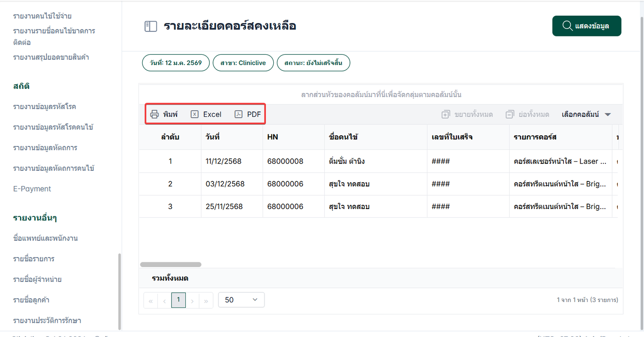This screenshot has height=337, width=644.
Task: Sort by the ชื่อคนไข้ column header
Action: (x=376, y=137)
